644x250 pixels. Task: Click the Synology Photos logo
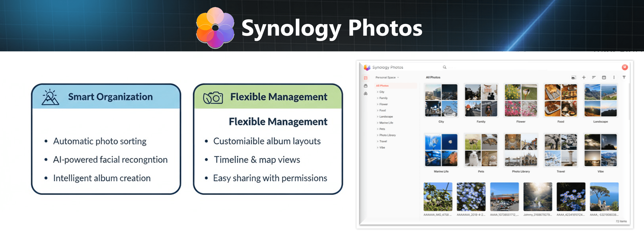[x=367, y=67]
